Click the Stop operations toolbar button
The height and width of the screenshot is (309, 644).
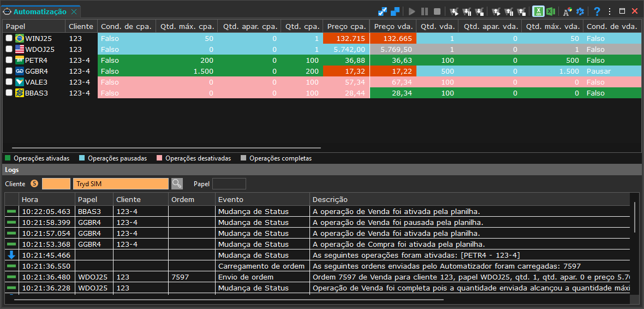(x=437, y=11)
